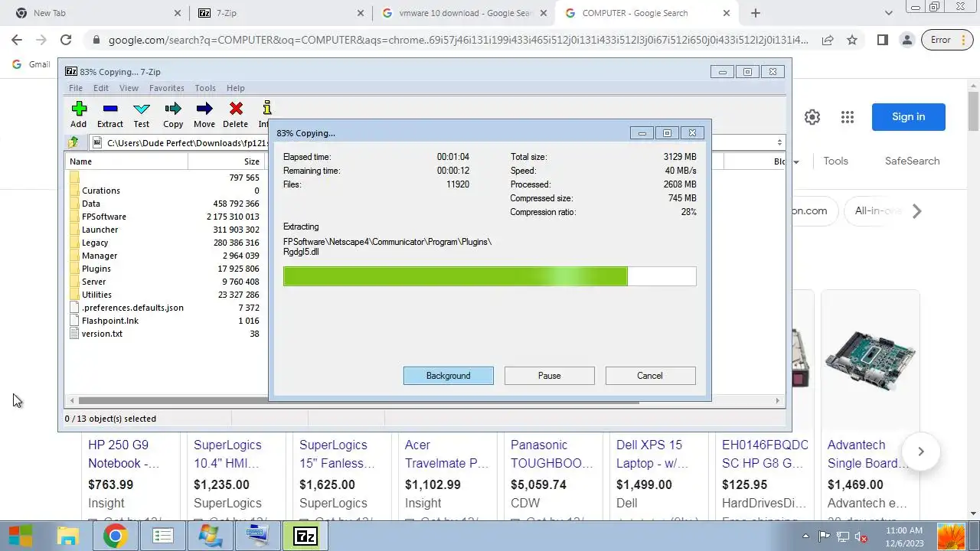Click the Tools link in Google search

click(x=835, y=161)
